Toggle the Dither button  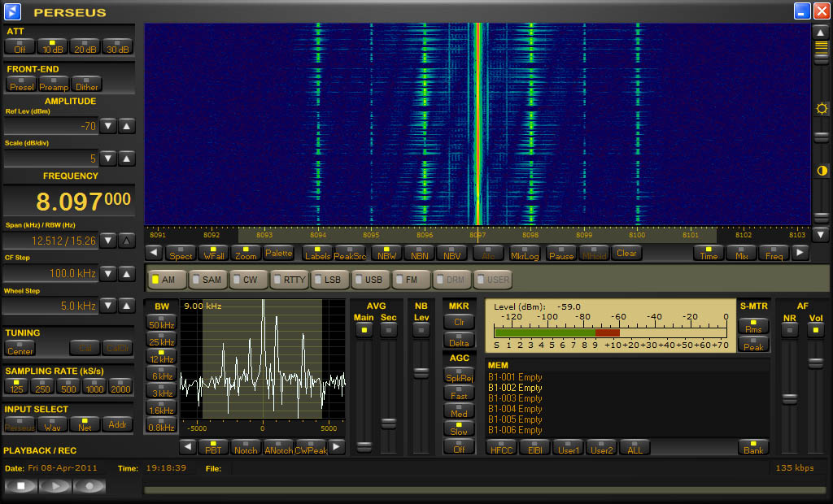point(86,85)
